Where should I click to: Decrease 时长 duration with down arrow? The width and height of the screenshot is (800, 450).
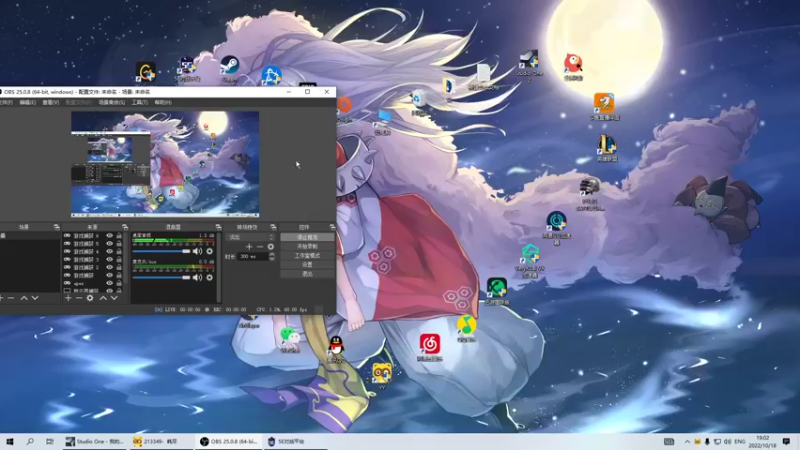[271, 259]
